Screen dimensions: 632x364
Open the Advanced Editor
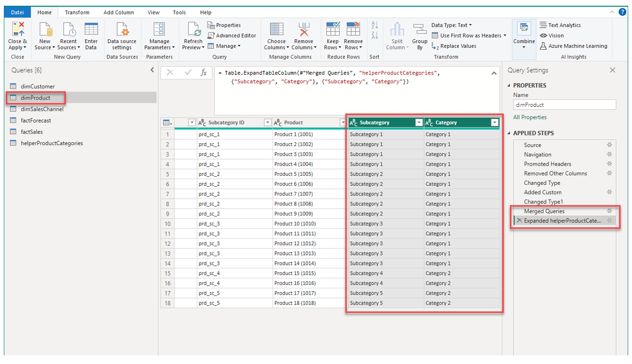[232, 35]
